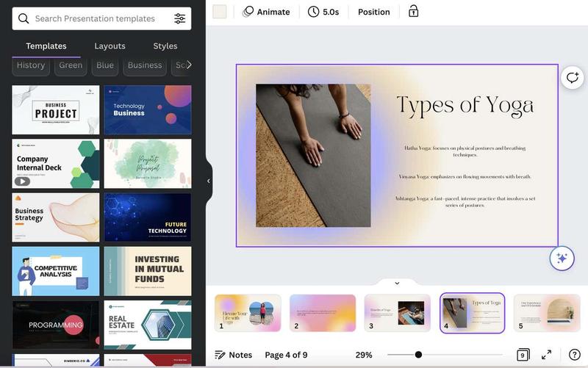Open the Magic sparkle assistant button
This screenshot has height=368, width=588.
pyautogui.click(x=562, y=259)
